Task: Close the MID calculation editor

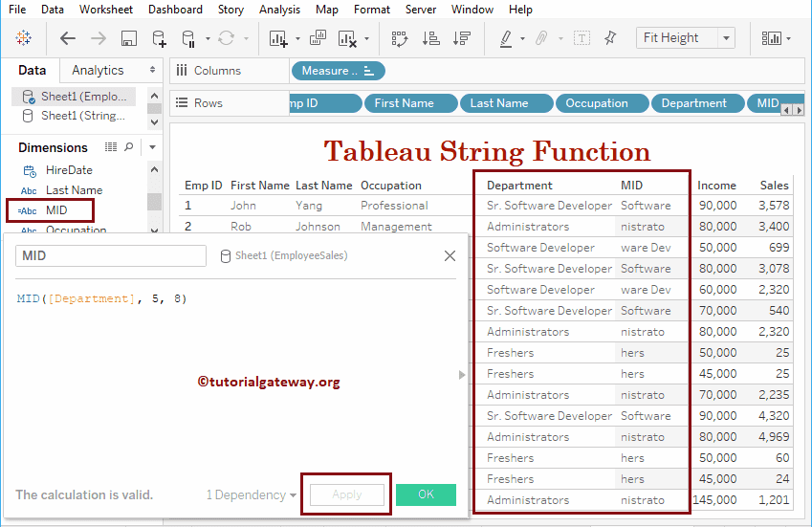Action: pos(450,255)
